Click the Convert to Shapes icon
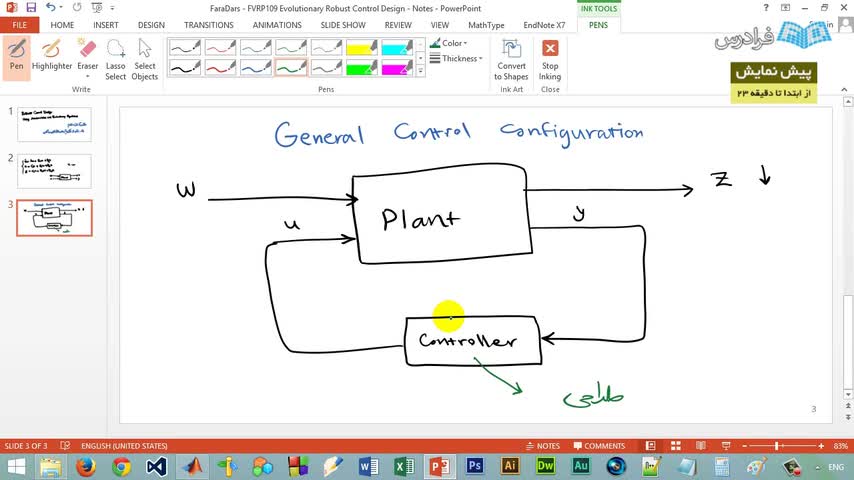Image resolution: width=854 pixels, height=480 pixels. (511, 59)
